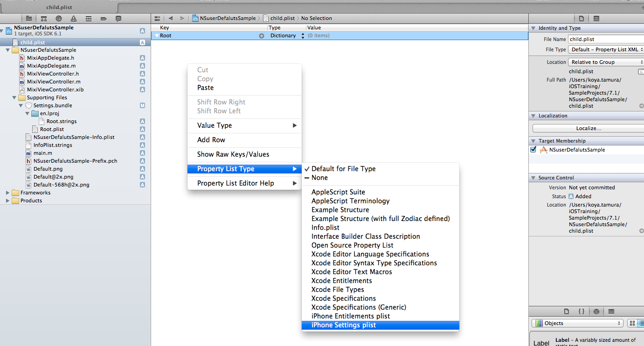The height and width of the screenshot is (346, 644).
Task: Open the Objects library dropdown
Action: pos(577,323)
